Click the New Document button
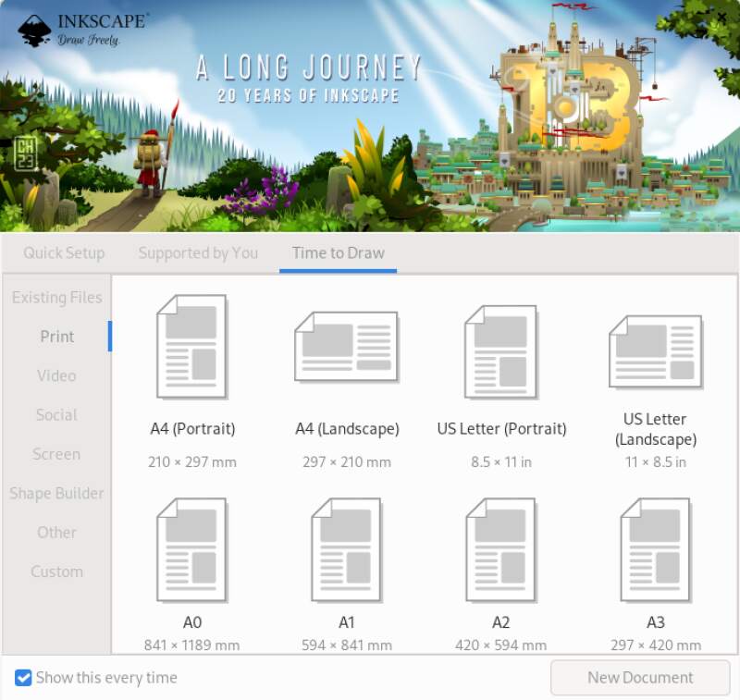The image size is (740, 700). click(x=639, y=678)
